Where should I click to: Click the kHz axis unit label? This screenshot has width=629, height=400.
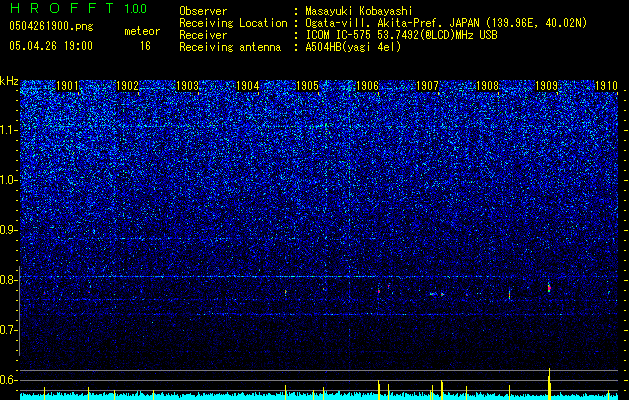[9, 81]
